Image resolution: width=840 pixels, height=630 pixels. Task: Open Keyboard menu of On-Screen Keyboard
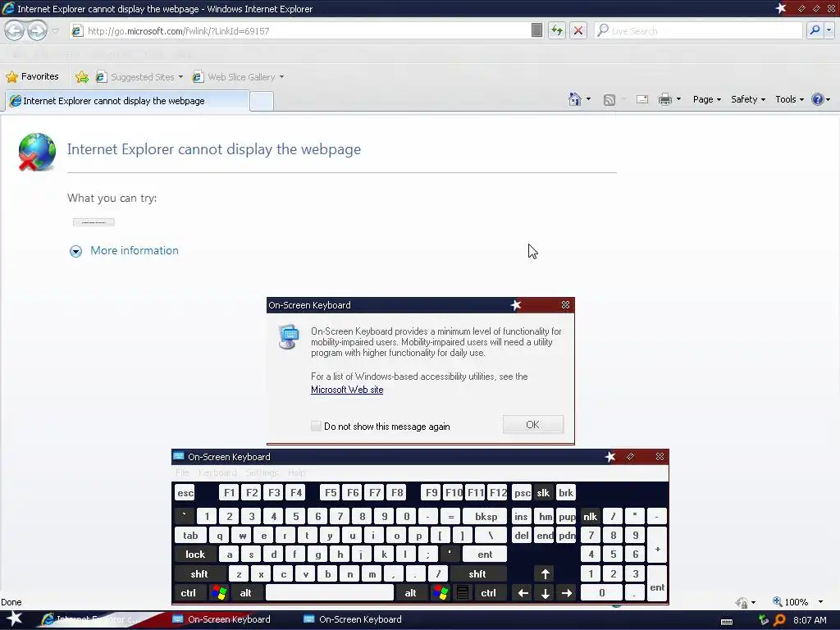coord(217,472)
